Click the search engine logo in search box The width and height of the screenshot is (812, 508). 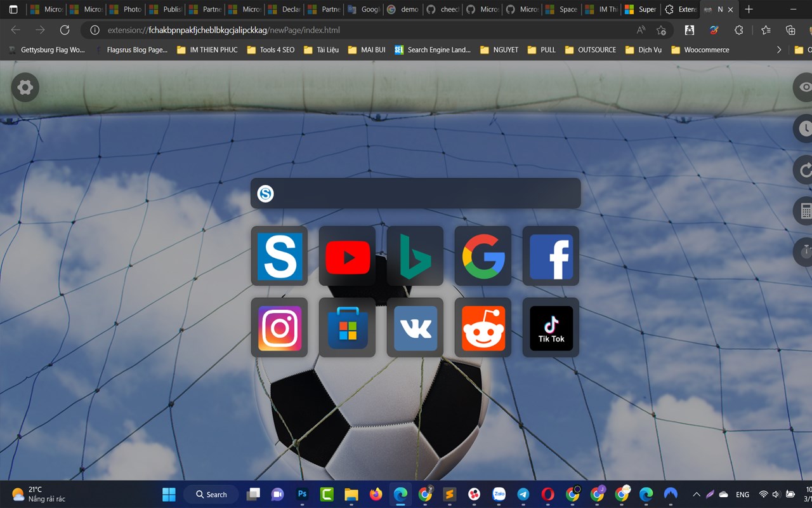click(266, 194)
